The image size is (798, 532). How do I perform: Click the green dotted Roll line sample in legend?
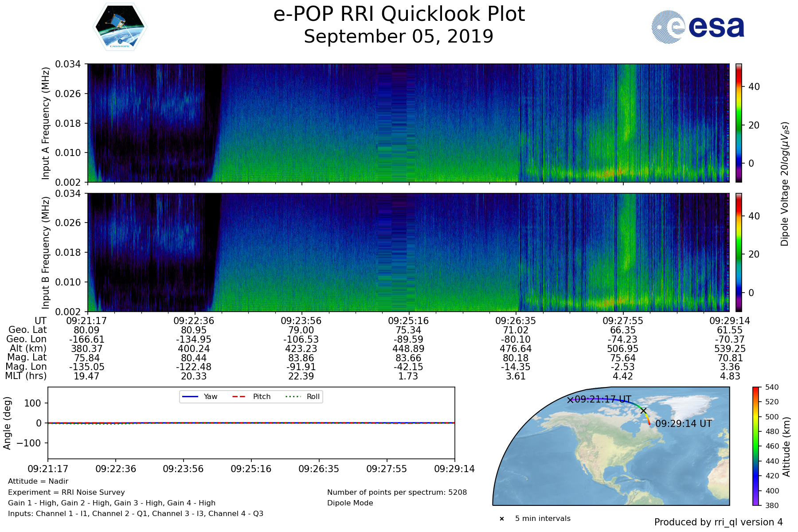click(x=293, y=397)
